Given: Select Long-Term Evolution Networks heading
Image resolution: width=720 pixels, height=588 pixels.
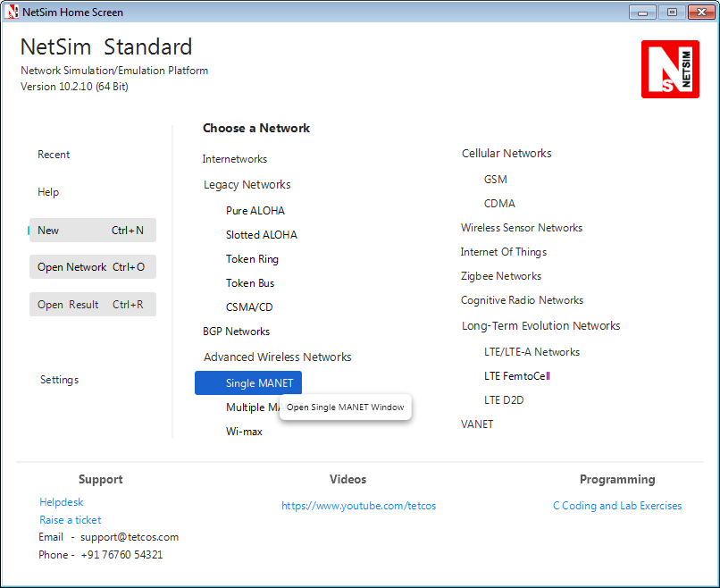Looking at the screenshot, I should [541, 325].
